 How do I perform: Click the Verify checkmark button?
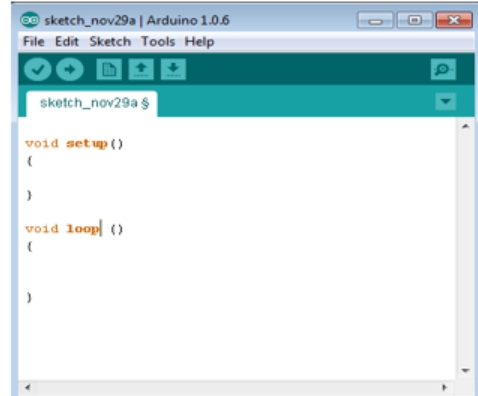pyautogui.click(x=38, y=69)
